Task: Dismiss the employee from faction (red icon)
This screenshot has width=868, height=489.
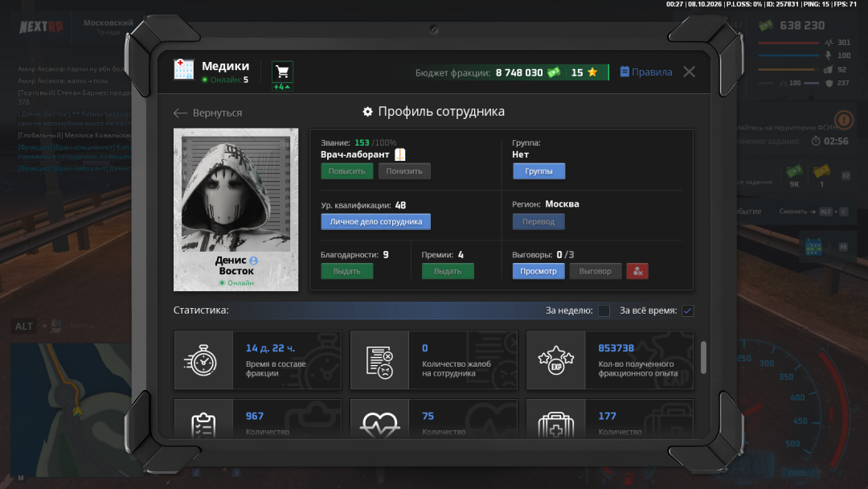Action: pos(637,271)
